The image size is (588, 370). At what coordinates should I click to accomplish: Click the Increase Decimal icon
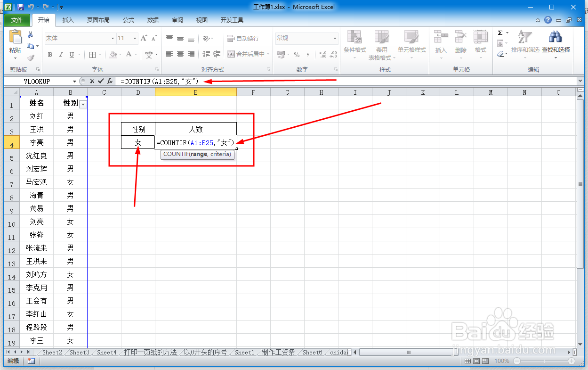coord(322,55)
